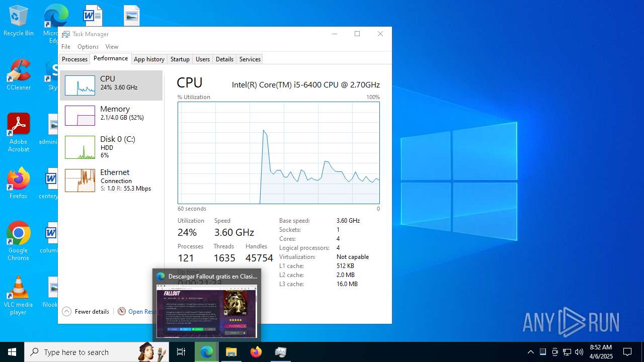Focus the Type here to search box
The height and width of the screenshot is (362, 644).
97,352
